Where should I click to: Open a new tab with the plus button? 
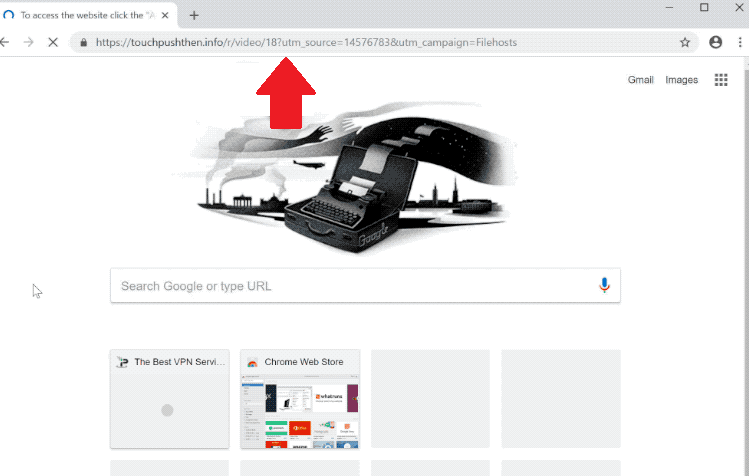(x=194, y=15)
